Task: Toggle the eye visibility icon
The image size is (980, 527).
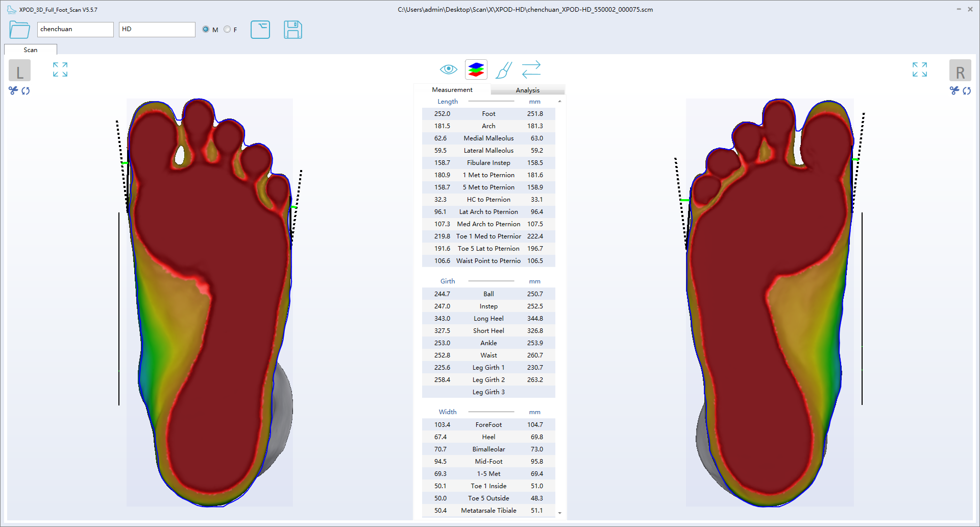Action: 448,69
